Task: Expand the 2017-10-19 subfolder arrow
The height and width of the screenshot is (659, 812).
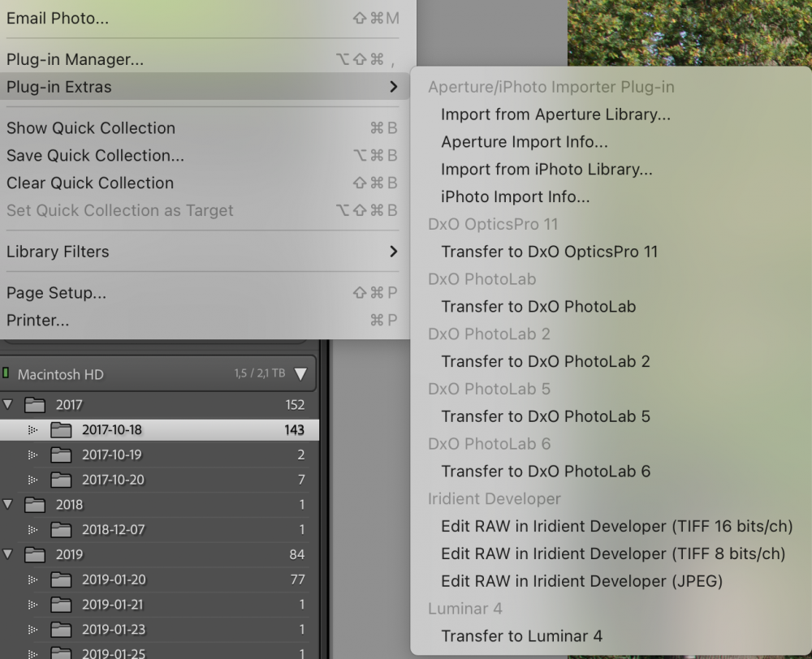Action: [32, 454]
